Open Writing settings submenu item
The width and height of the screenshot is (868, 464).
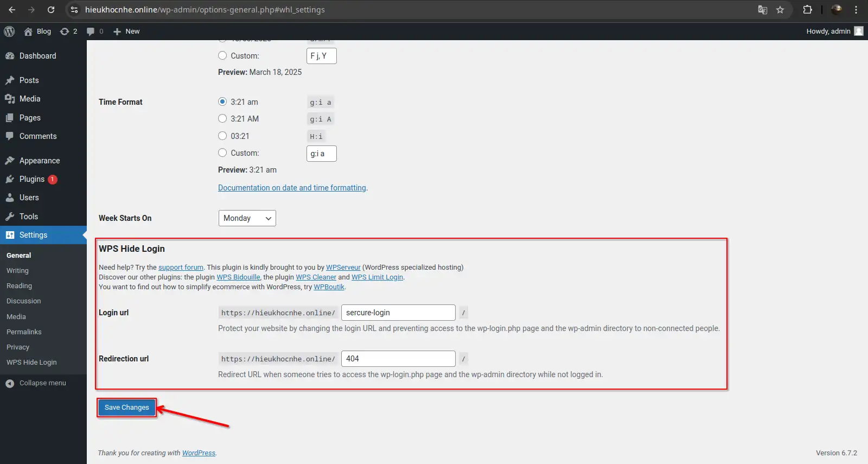coord(17,270)
